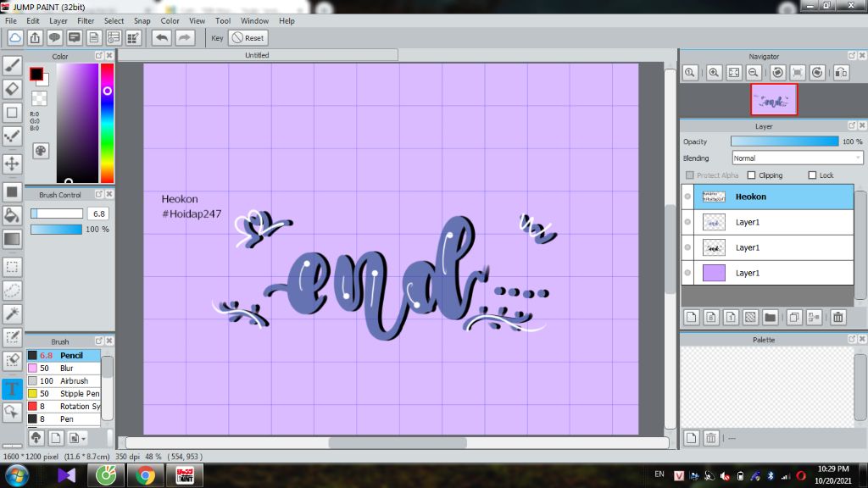Open the Layer menu

click(58, 21)
